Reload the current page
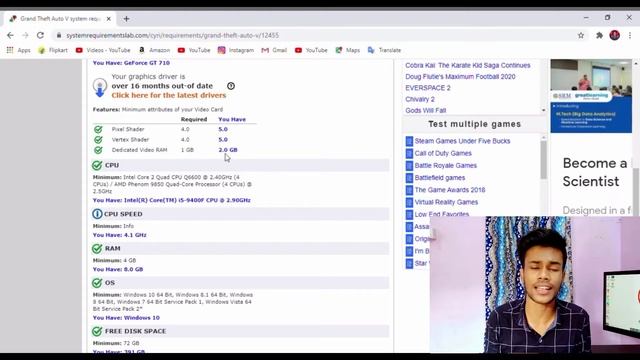The height and width of the screenshot is (360, 640). (x=40, y=36)
